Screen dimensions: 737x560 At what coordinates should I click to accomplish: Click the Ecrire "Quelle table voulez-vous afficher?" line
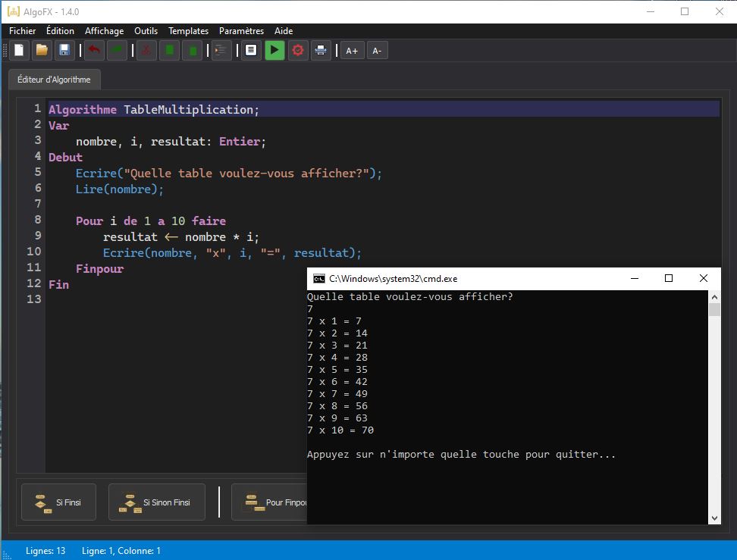click(229, 174)
